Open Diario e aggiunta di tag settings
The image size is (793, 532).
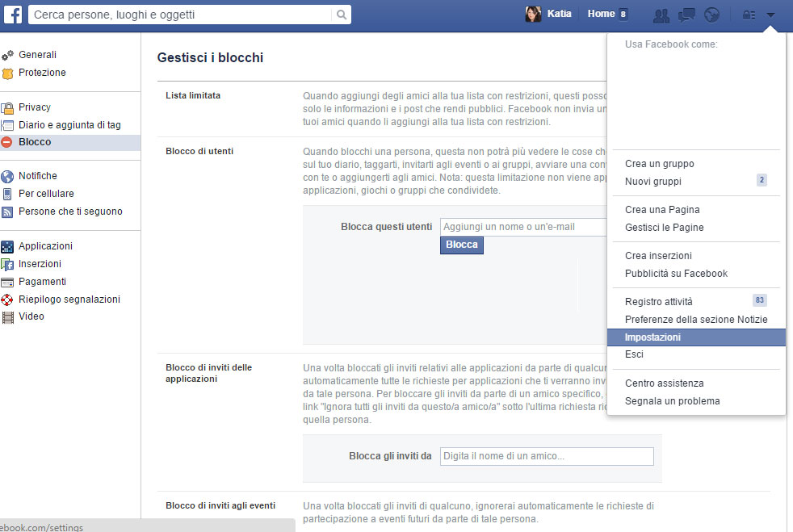click(x=69, y=125)
